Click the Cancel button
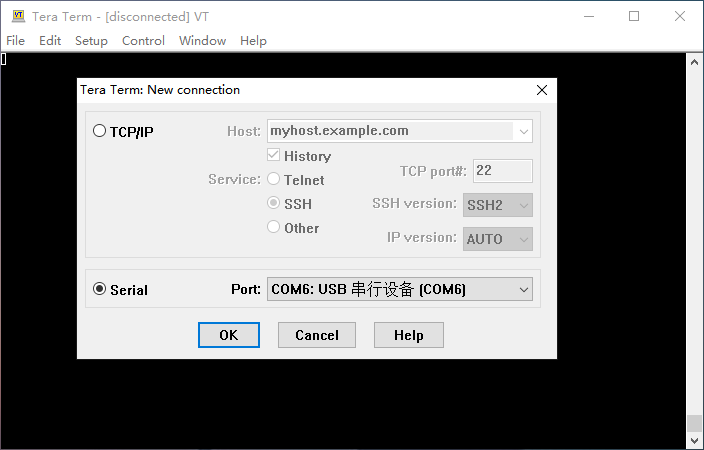 click(x=316, y=335)
